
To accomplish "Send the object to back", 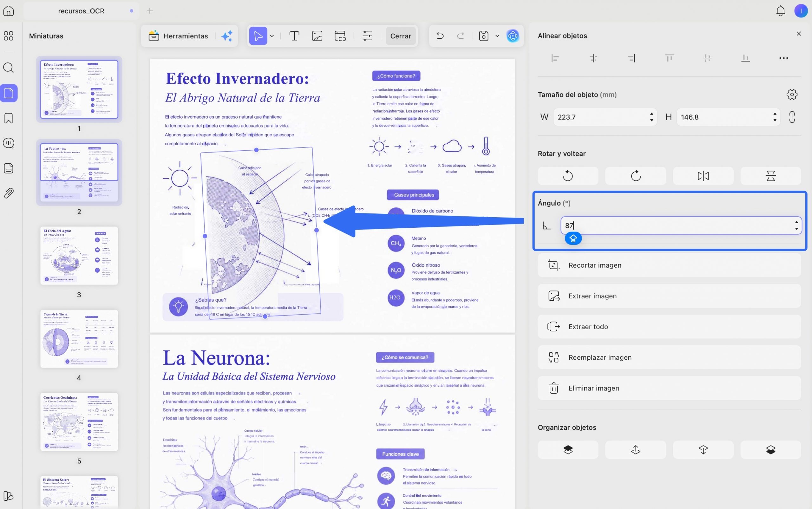I will (770, 450).
